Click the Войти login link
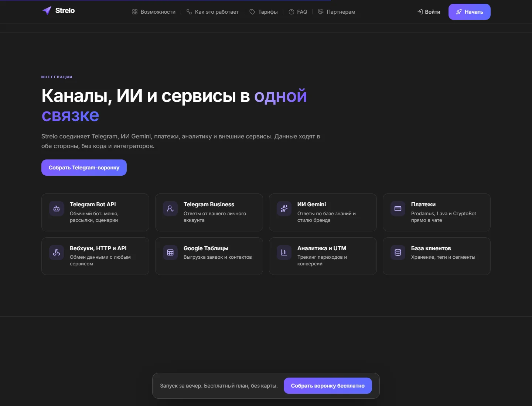This screenshot has width=532, height=406. point(429,12)
